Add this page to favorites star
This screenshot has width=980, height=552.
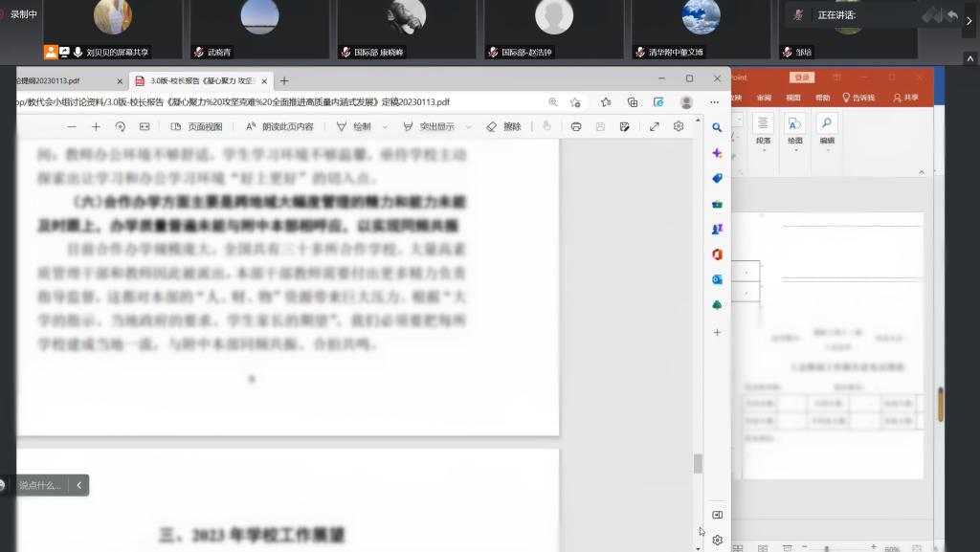(575, 102)
